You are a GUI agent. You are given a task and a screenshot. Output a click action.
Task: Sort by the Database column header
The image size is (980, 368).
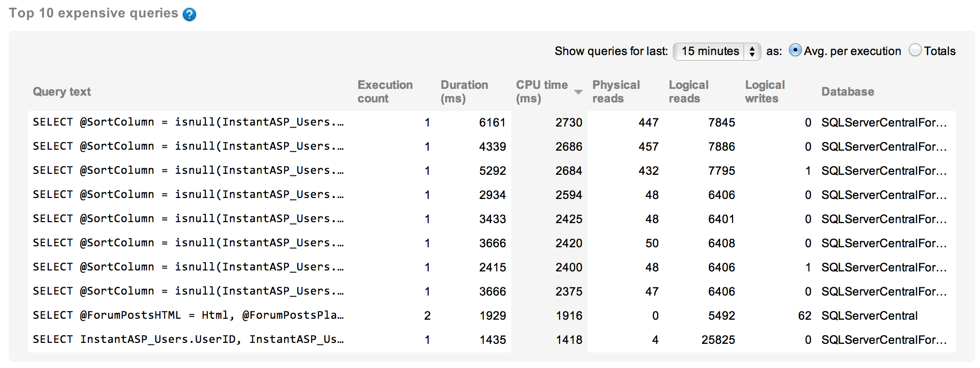coord(848,92)
